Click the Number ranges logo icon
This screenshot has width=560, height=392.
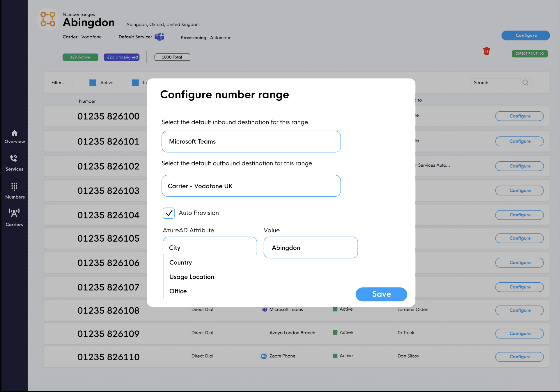48,19
